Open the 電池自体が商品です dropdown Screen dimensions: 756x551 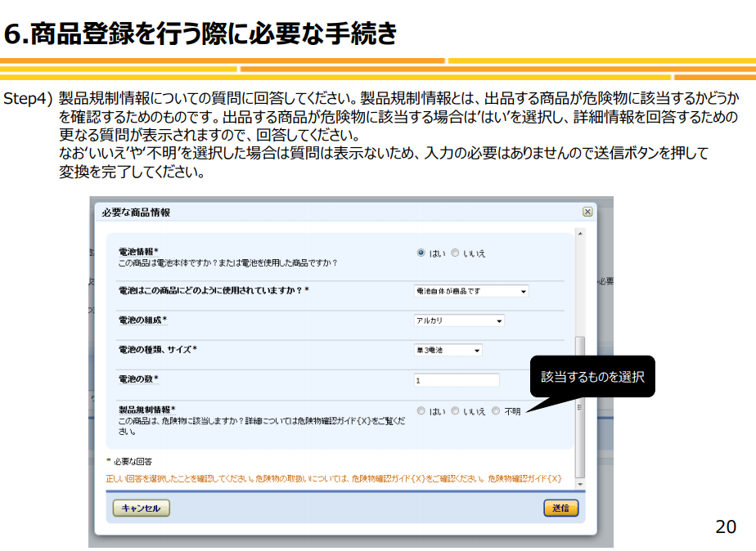(x=471, y=291)
